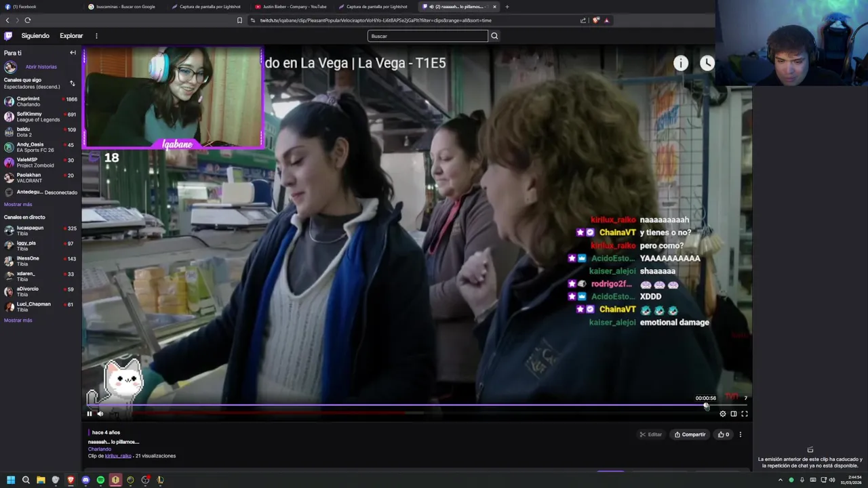Open baldu's Dota 2 stream
Image resolution: width=868 pixels, height=488 pixels.
(x=39, y=131)
